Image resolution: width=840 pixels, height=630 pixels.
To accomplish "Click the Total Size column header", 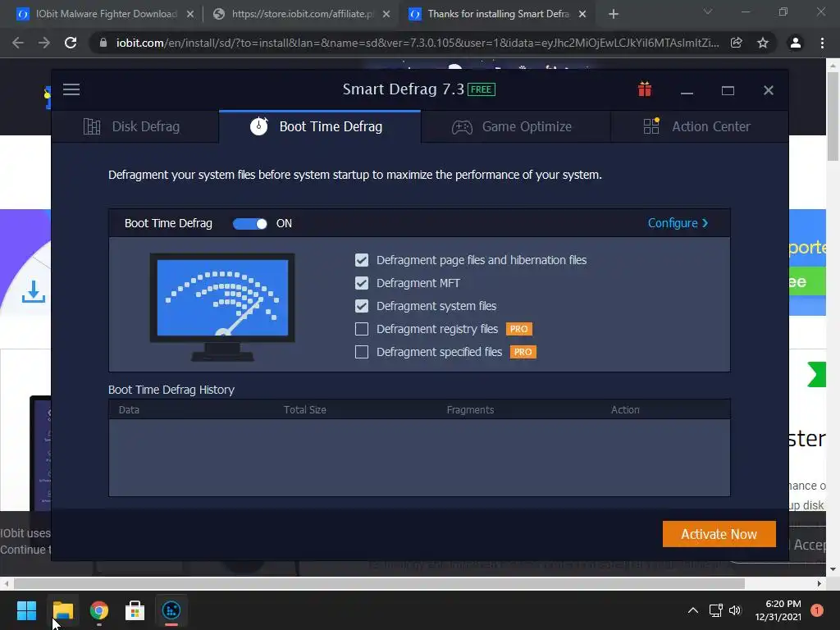I will [x=305, y=410].
